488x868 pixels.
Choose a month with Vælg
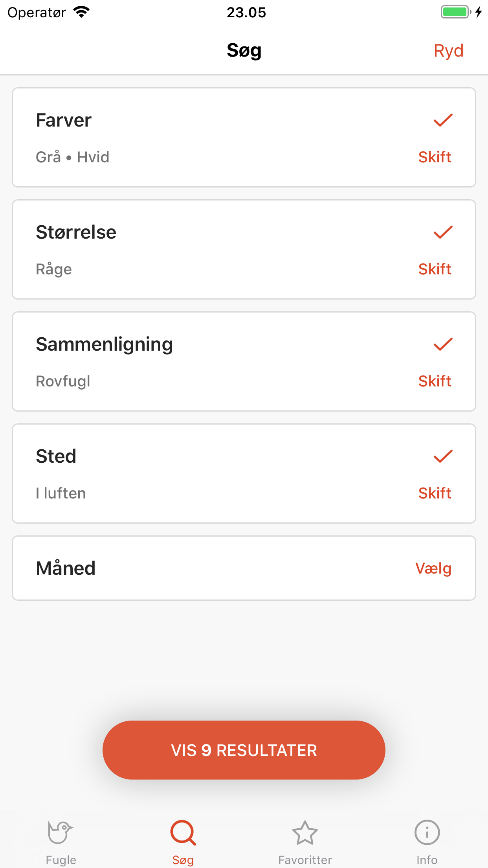coord(433,568)
